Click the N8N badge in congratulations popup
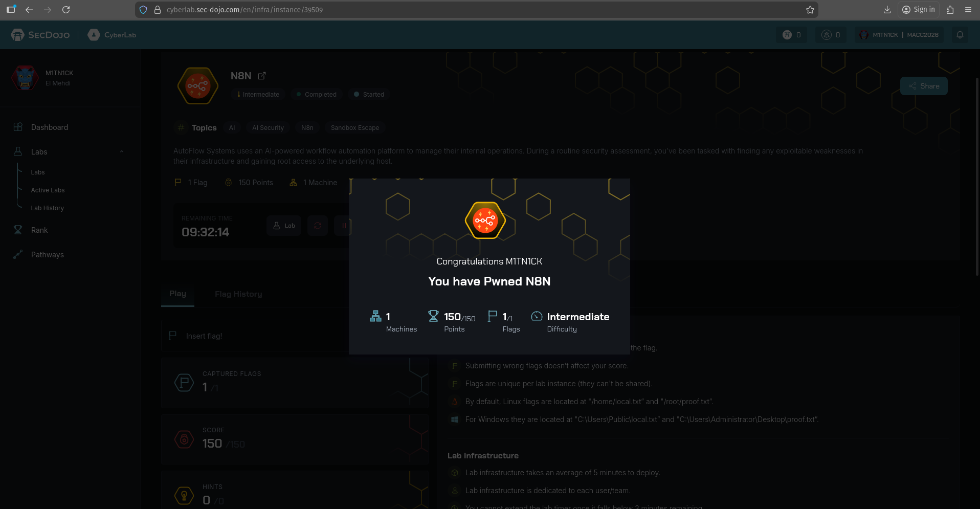The width and height of the screenshot is (980, 509). [x=485, y=220]
